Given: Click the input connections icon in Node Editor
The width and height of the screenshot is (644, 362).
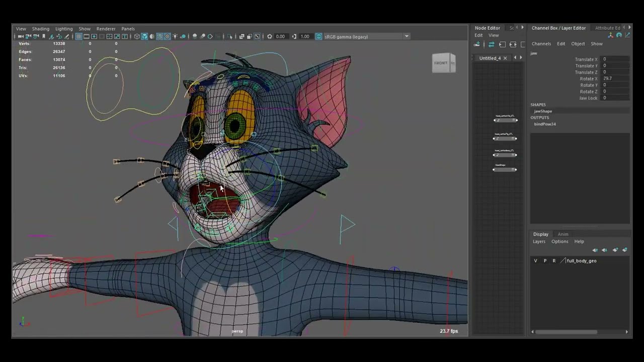Looking at the screenshot, I should (x=503, y=44).
